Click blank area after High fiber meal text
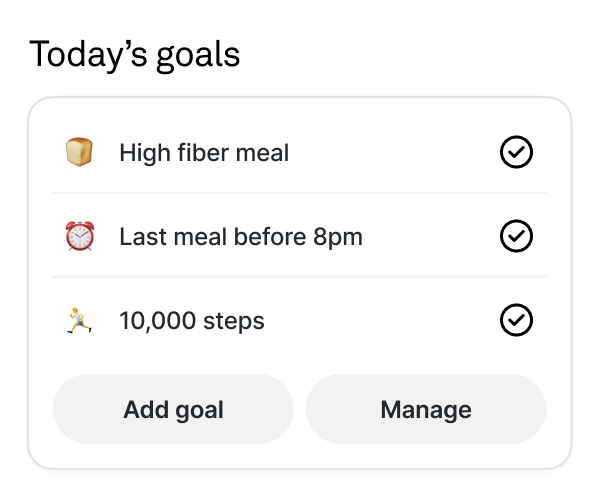 pyautogui.click(x=394, y=152)
